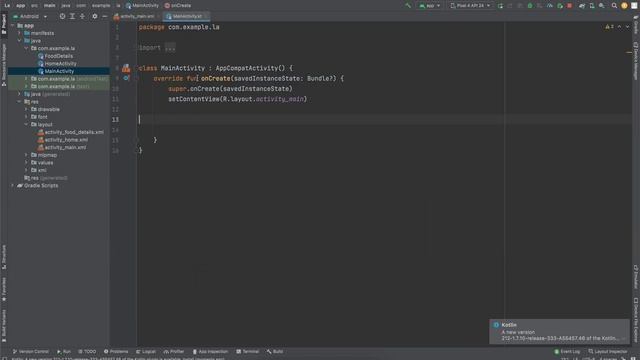Click the override gutter icon beside onCreate
Viewport: 640px width, 360px height.
tap(126, 78)
